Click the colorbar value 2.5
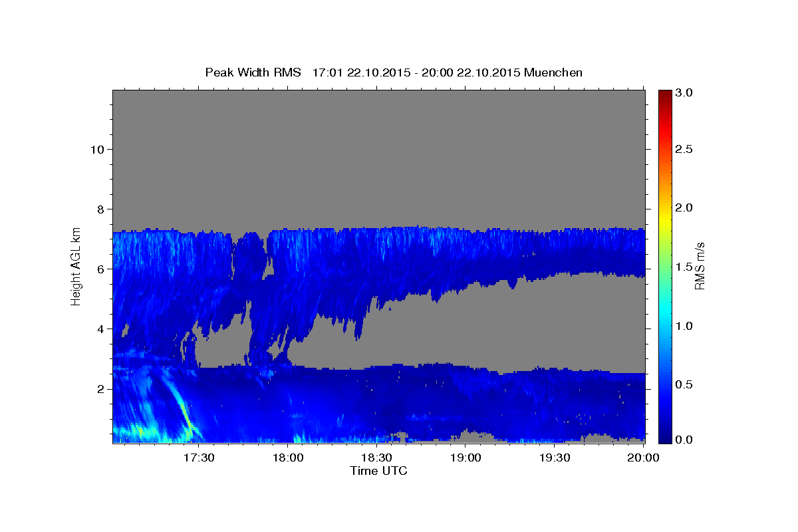The height and width of the screenshot is (532, 798). pyautogui.click(x=685, y=149)
